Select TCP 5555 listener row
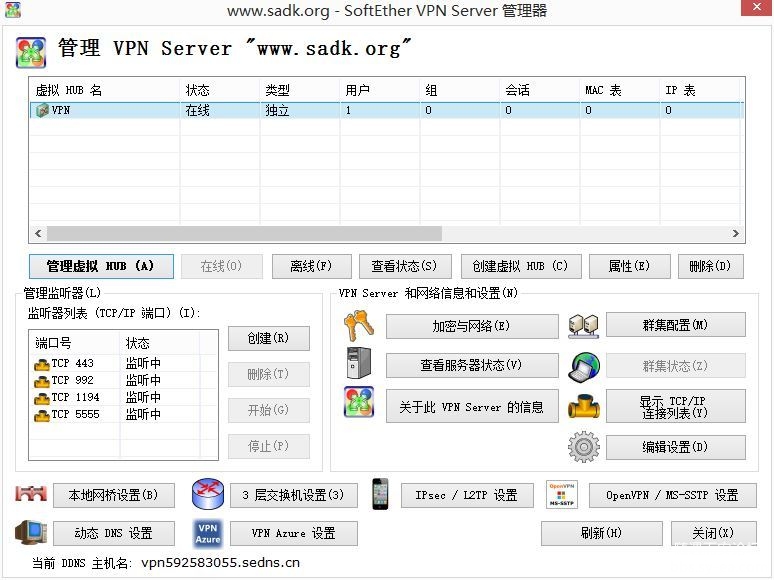The image size is (774, 580). tap(123, 415)
